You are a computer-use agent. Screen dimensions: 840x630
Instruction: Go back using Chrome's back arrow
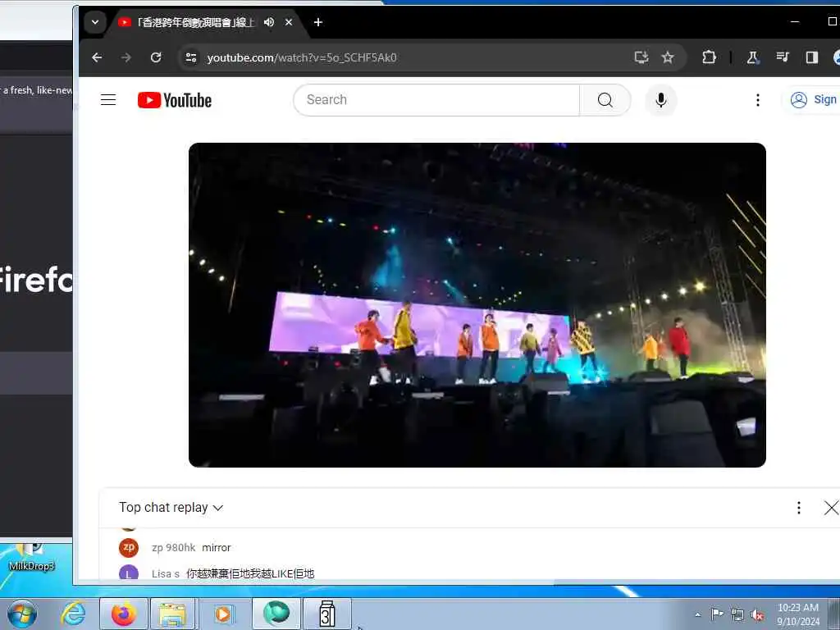tap(97, 57)
